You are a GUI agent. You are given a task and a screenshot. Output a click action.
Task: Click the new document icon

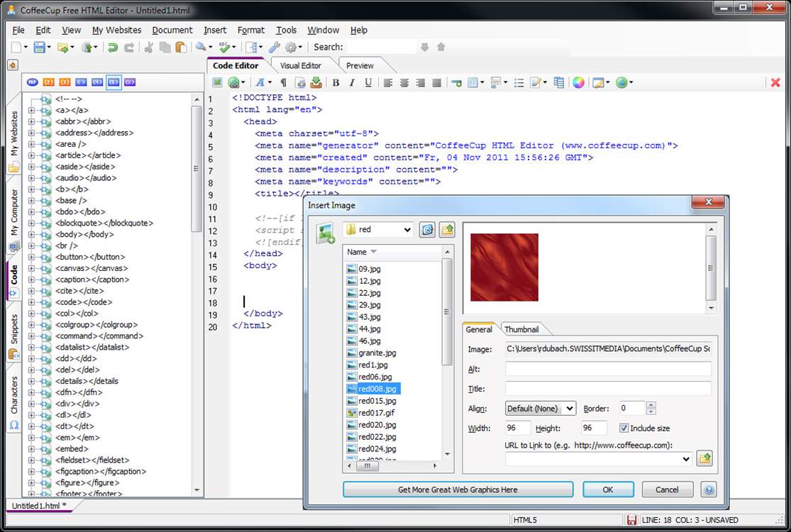point(16,48)
